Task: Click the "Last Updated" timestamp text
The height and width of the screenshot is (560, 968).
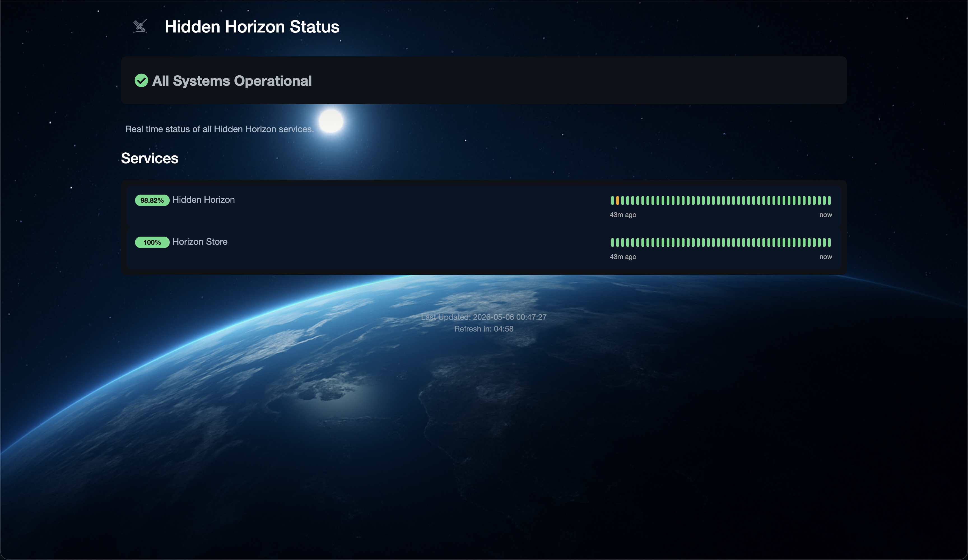Action: (x=484, y=317)
